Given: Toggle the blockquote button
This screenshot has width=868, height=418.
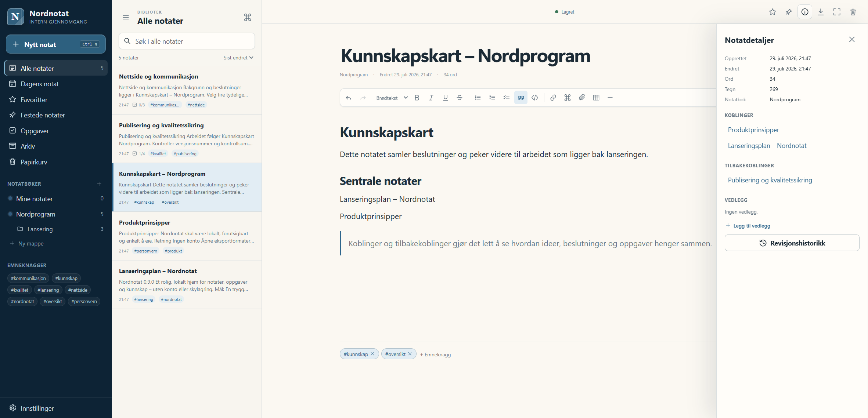Looking at the screenshot, I should (x=521, y=98).
